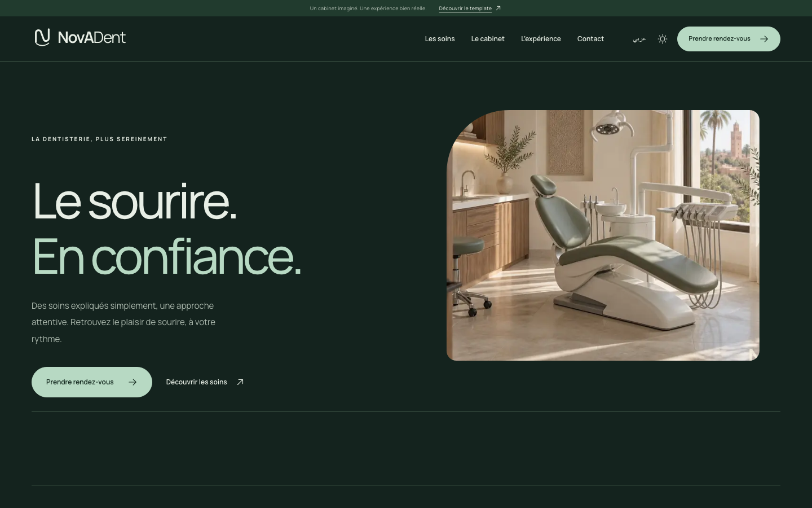This screenshot has width=812, height=508.
Task: Click the dental cabinet hero image
Action: point(603,235)
